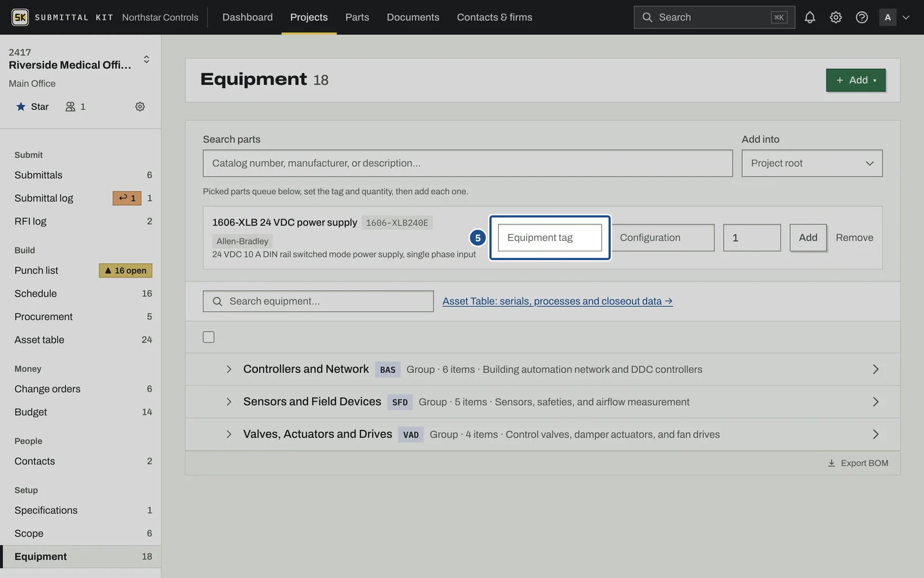Screen dimensions: 924x578
Task: Click the quantity field showing 1
Action: pos(752,238)
